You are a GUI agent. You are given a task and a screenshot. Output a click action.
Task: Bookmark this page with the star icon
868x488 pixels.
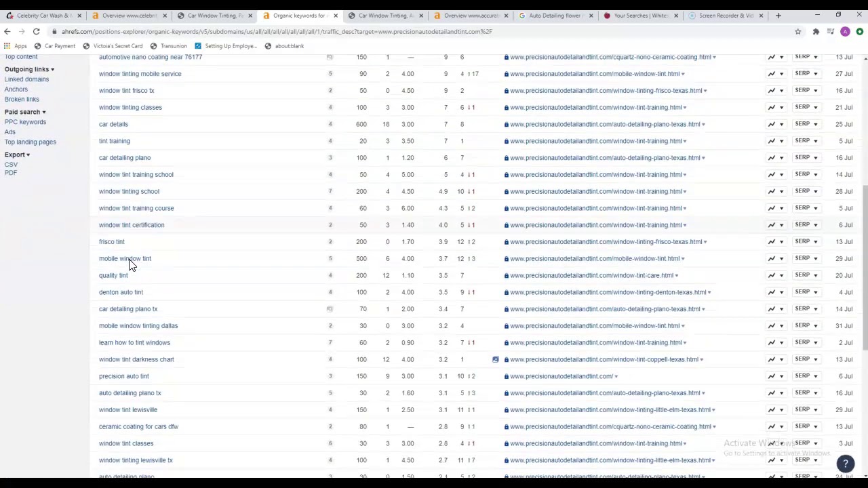[798, 31]
